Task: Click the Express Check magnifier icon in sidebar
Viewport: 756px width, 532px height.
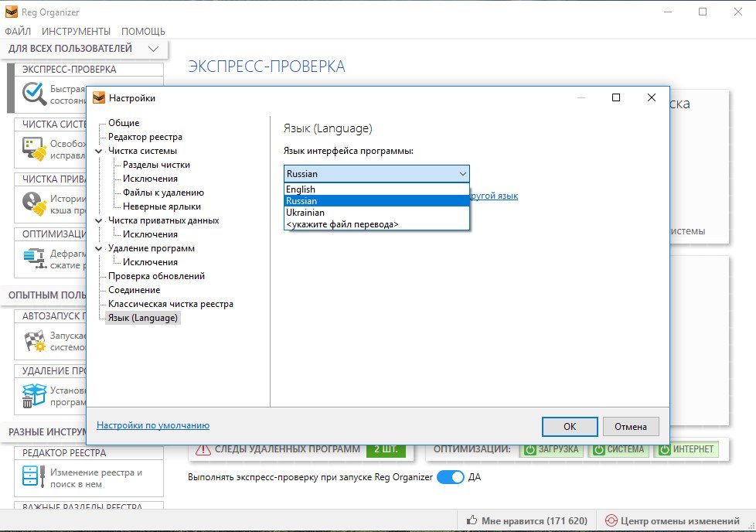Action: (34, 94)
